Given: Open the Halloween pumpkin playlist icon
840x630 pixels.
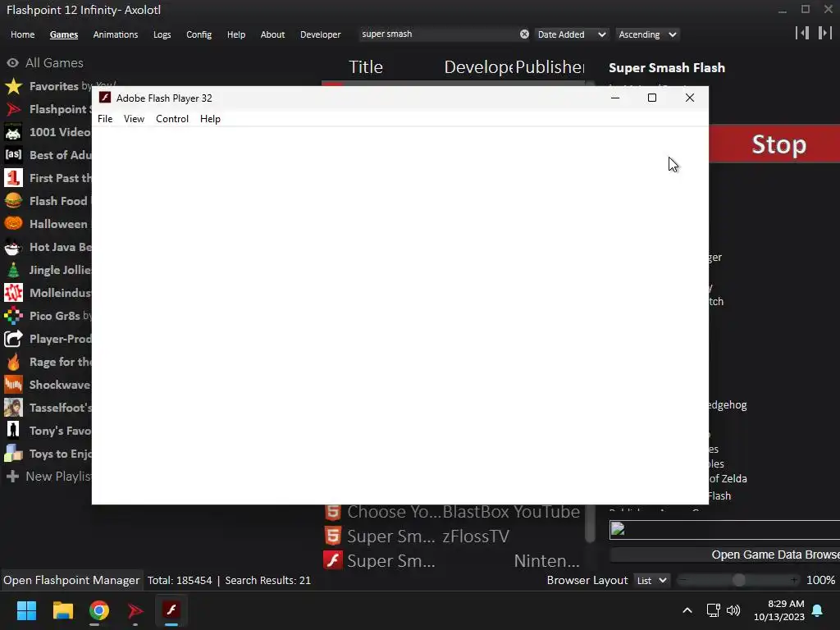Looking at the screenshot, I should tap(13, 224).
